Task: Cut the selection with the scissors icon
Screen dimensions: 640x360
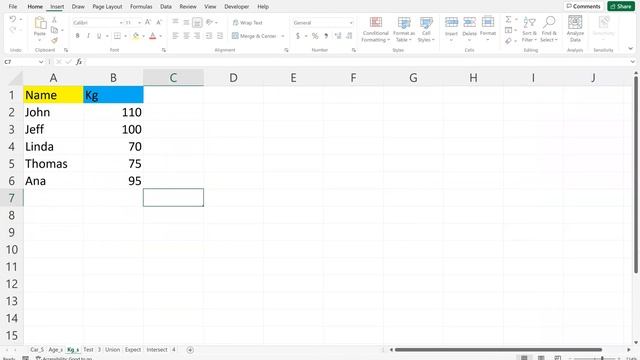Action: click(x=54, y=20)
